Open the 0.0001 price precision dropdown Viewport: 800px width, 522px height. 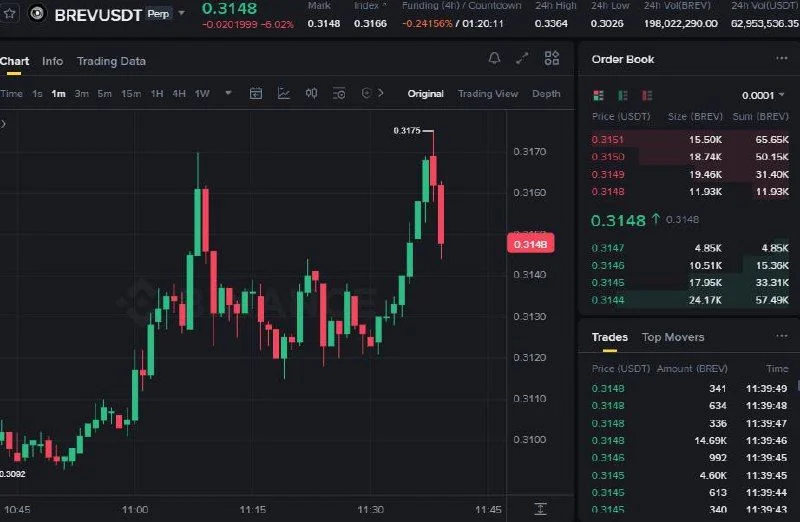pyautogui.click(x=763, y=95)
